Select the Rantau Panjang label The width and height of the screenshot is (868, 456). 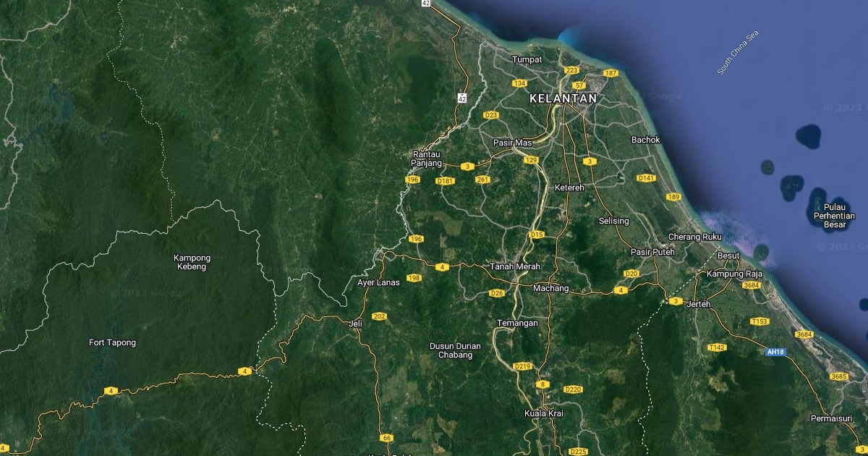tap(427, 159)
